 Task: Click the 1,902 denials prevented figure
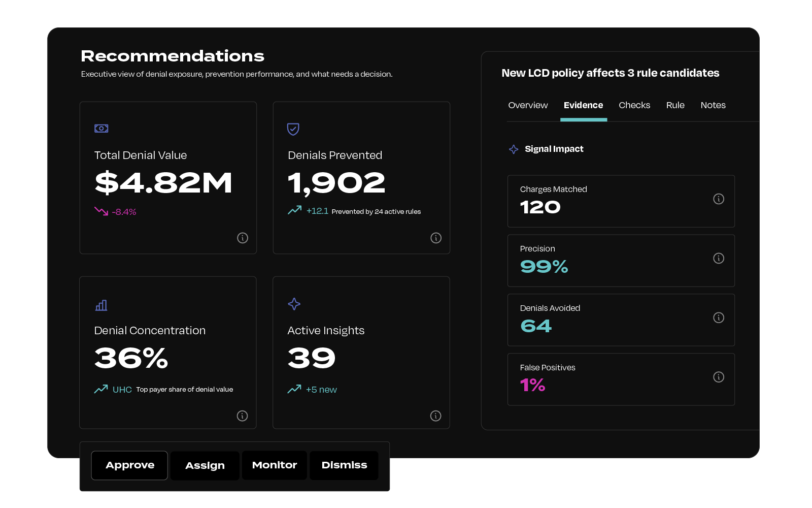[336, 183]
